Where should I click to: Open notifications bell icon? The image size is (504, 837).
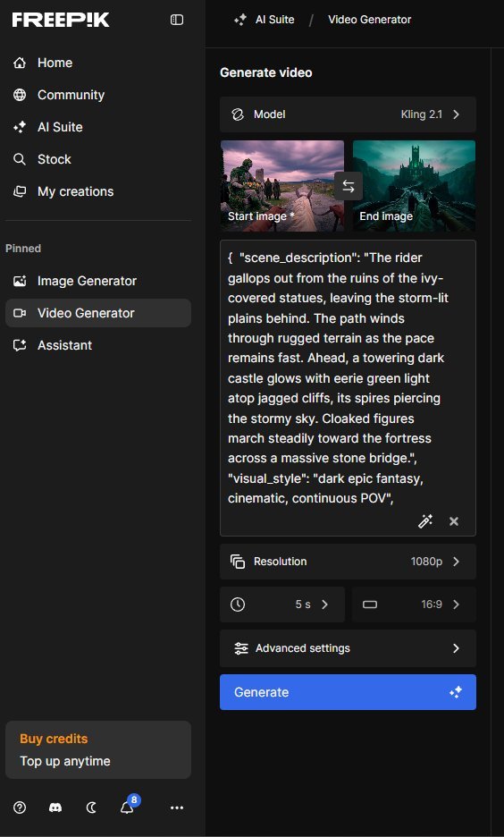(x=128, y=807)
